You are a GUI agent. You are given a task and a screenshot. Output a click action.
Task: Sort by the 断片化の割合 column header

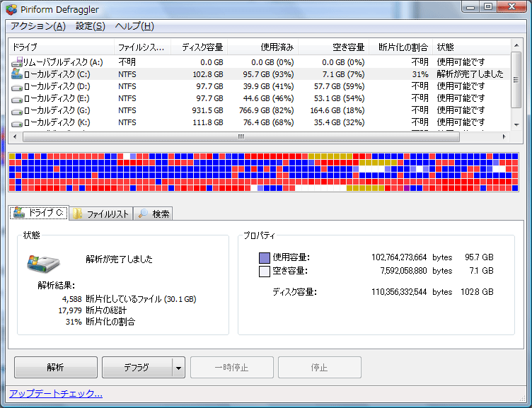click(x=400, y=47)
